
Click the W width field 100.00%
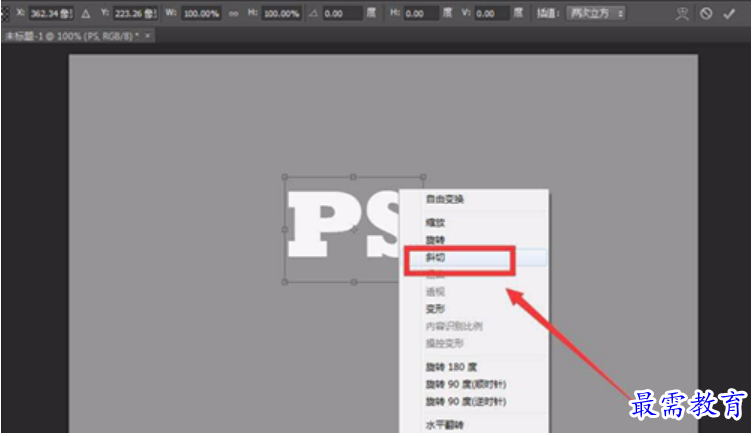coord(202,13)
